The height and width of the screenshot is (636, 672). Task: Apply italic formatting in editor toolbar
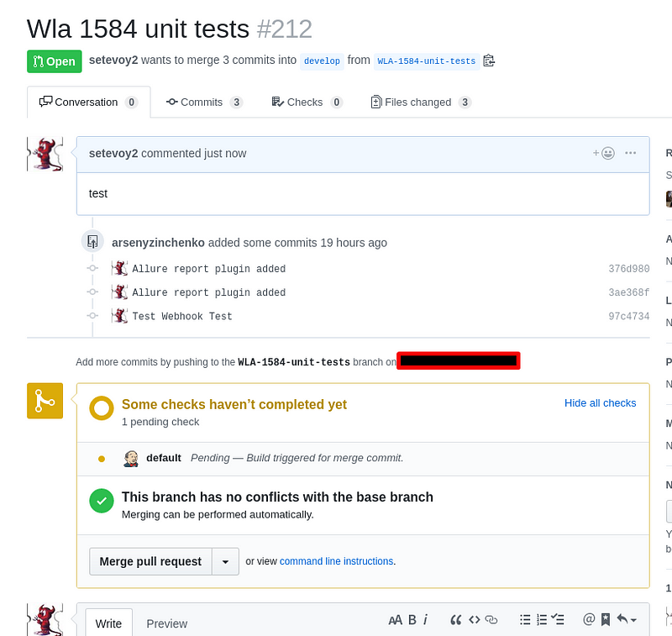pyautogui.click(x=425, y=620)
